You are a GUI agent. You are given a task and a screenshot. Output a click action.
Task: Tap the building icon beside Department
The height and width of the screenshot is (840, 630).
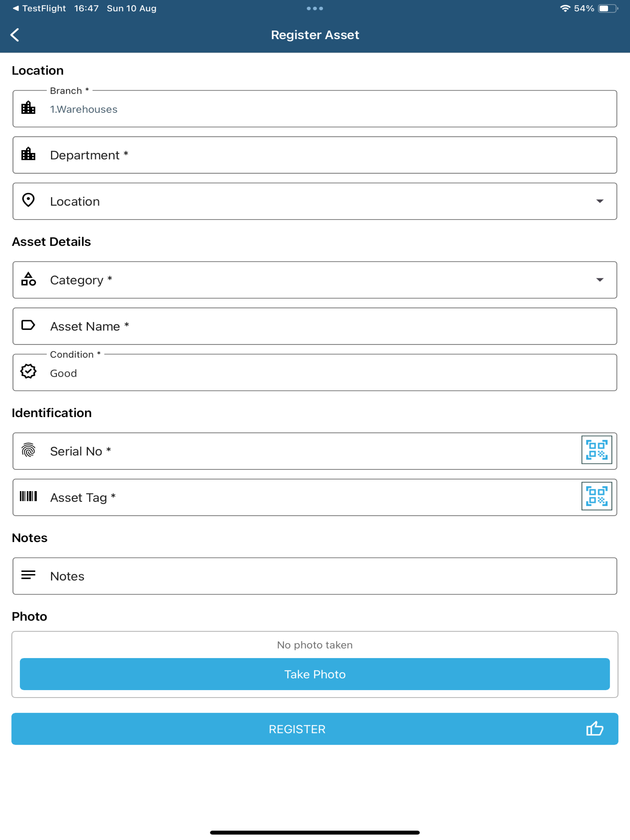point(28,154)
